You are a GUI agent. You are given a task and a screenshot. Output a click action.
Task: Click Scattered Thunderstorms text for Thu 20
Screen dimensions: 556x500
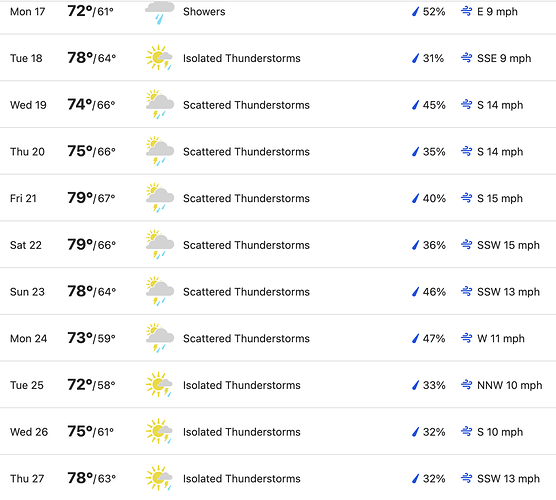(x=246, y=152)
